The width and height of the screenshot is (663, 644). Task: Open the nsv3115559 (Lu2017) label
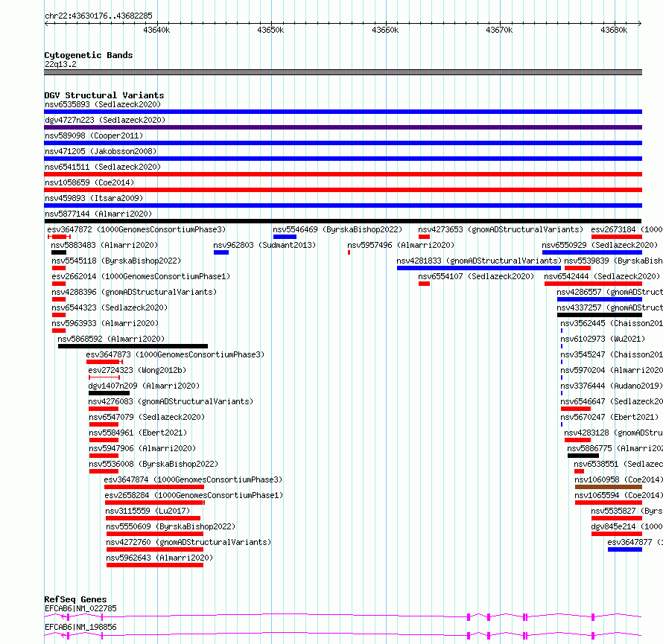(147, 511)
